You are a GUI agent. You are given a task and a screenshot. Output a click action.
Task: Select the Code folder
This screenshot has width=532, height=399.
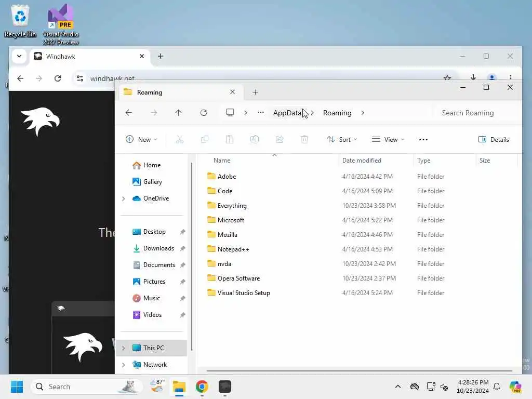(220, 191)
